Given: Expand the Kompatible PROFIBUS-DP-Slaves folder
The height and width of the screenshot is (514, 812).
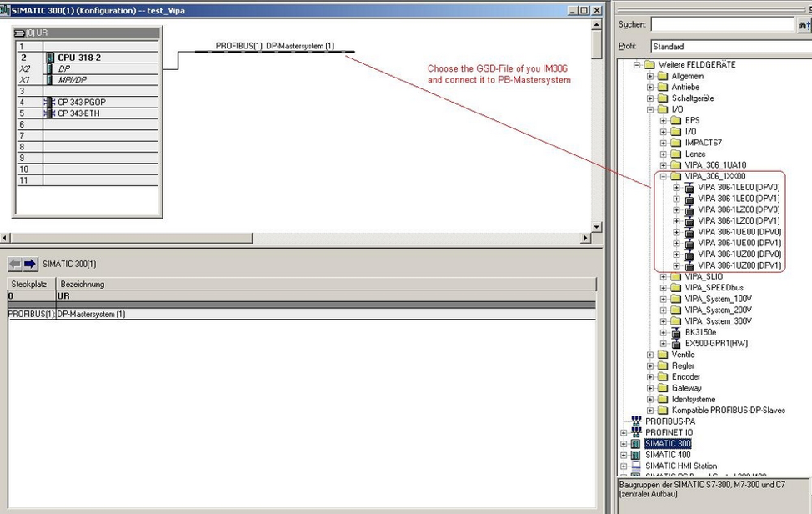Looking at the screenshot, I should click(x=650, y=411).
